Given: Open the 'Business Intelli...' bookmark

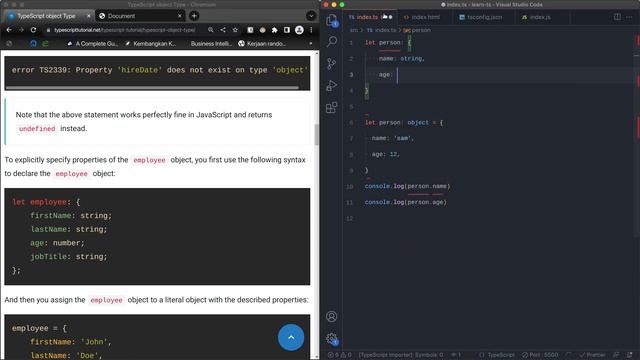Looking at the screenshot, I should click(x=211, y=43).
